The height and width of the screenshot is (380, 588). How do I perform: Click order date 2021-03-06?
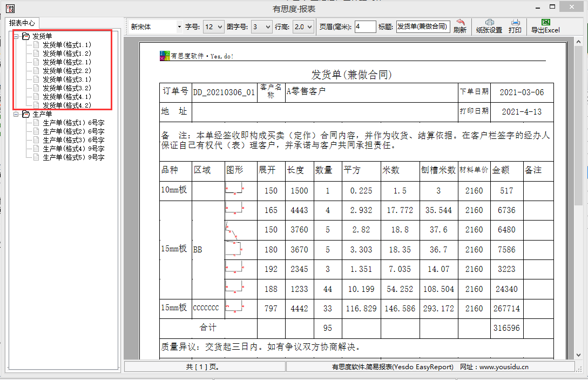pyautogui.click(x=522, y=92)
